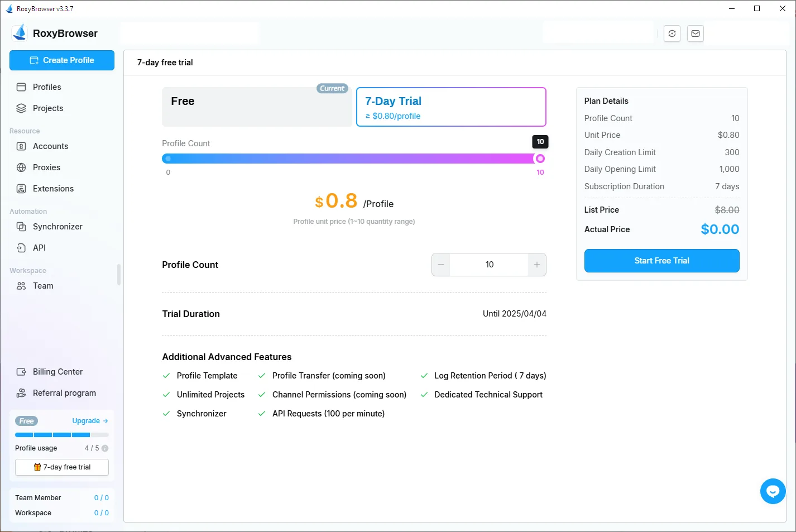The height and width of the screenshot is (532, 796).
Task: Click the API sidebar icon
Action: click(x=21, y=248)
